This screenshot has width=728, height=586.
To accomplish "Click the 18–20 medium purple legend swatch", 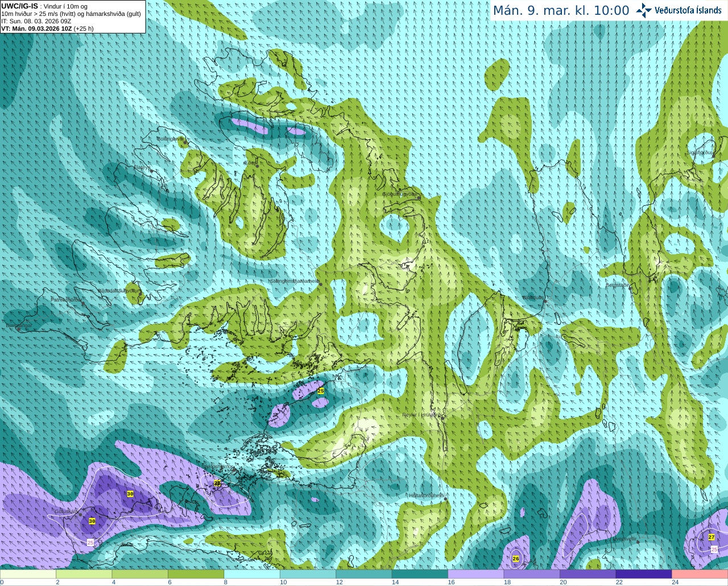I will coord(532,574).
